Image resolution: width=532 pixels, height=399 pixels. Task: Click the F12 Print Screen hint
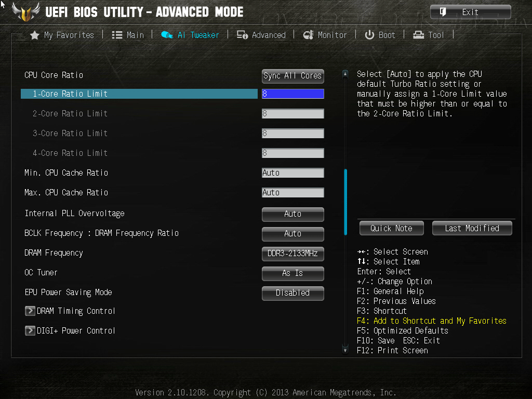(x=393, y=350)
